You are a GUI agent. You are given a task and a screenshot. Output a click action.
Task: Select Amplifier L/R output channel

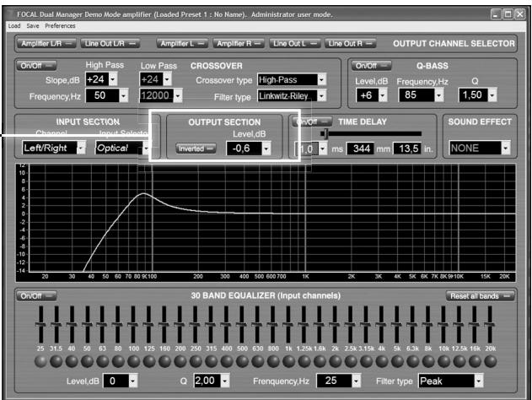46,44
